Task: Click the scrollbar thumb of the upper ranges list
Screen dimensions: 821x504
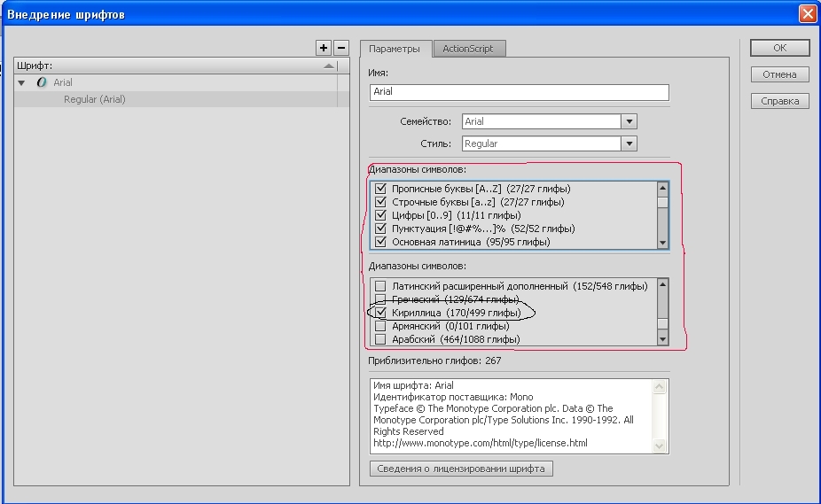Action: [x=662, y=203]
